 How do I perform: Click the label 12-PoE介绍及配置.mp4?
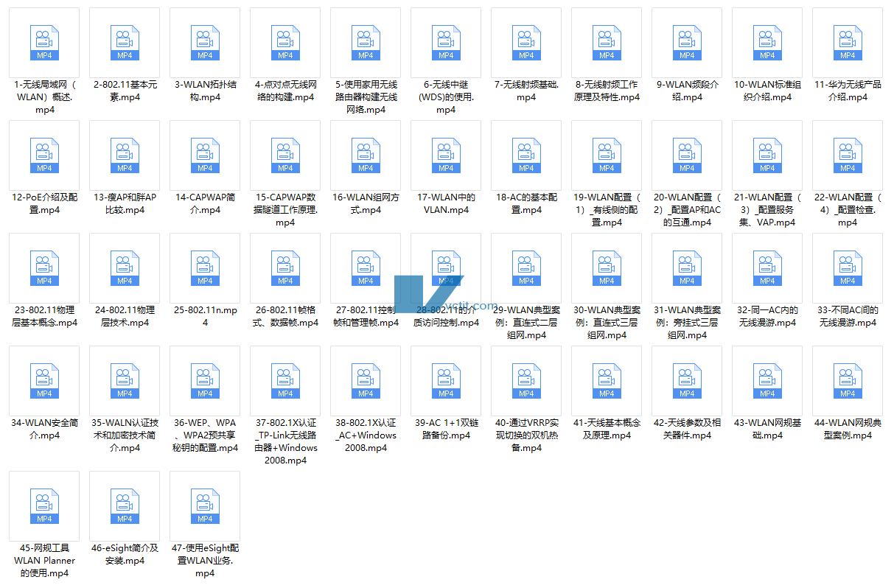(x=44, y=203)
